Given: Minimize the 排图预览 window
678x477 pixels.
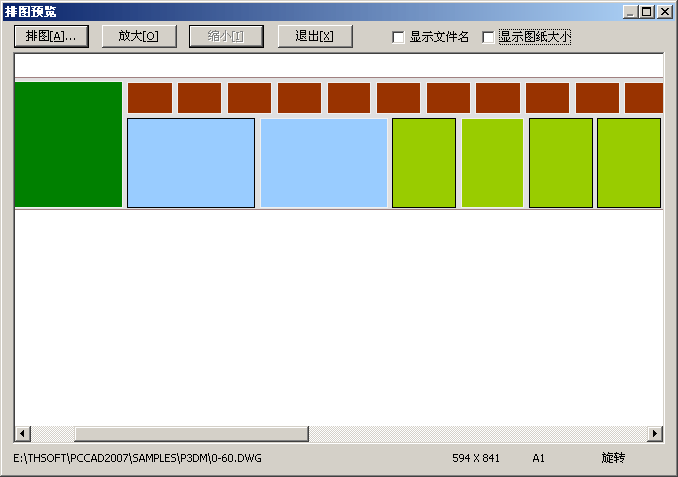Looking at the screenshot, I should pos(629,12).
